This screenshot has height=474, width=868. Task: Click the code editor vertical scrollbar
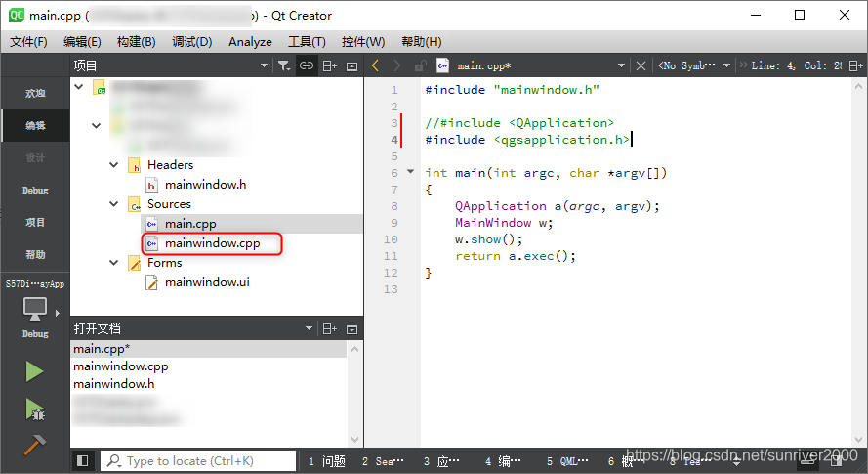coord(858,263)
